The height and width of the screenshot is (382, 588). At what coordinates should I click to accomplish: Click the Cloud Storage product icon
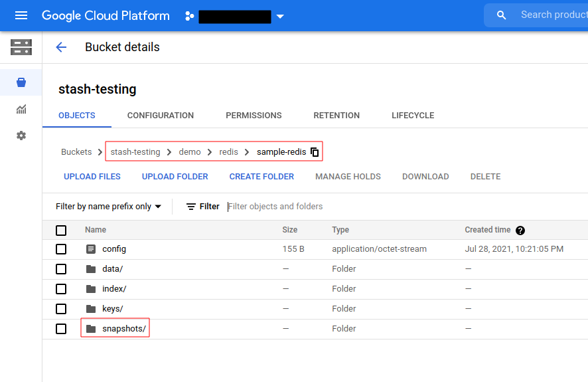(x=21, y=47)
